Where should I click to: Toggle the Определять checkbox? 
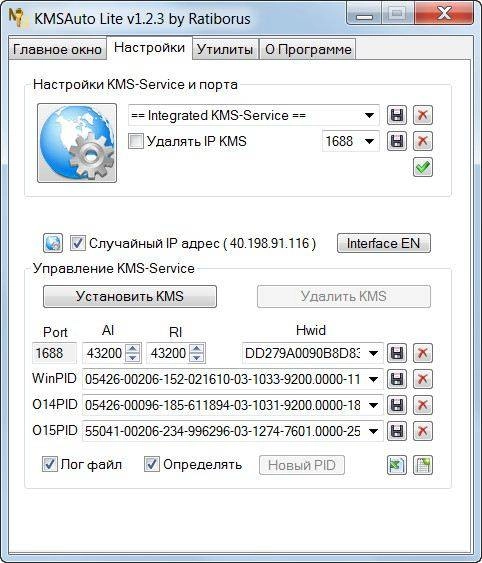coord(152,464)
